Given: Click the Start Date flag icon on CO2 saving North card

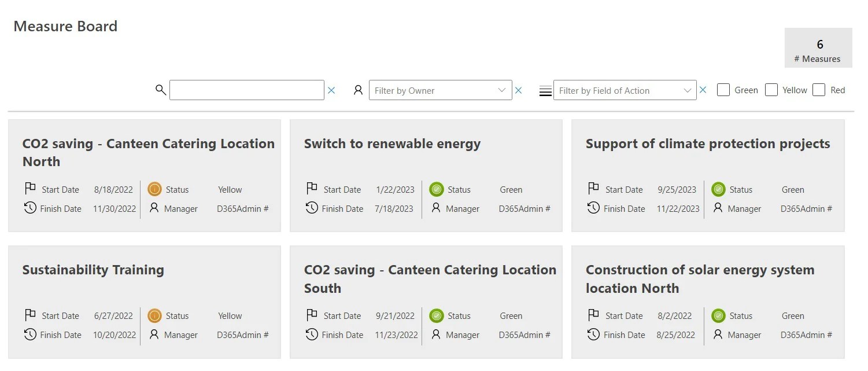Looking at the screenshot, I should [29, 188].
